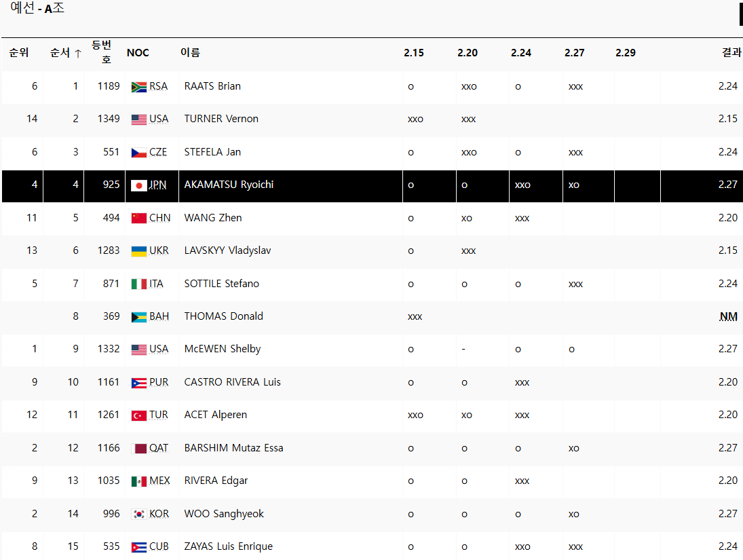Click the Türkiye flag beside TUR
This screenshot has width=743, height=560.
coord(138,415)
